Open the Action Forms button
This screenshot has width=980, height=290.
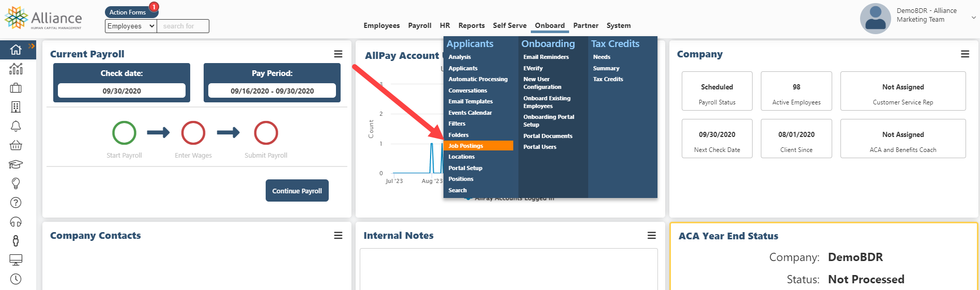pyautogui.click(x=128, y=12)
